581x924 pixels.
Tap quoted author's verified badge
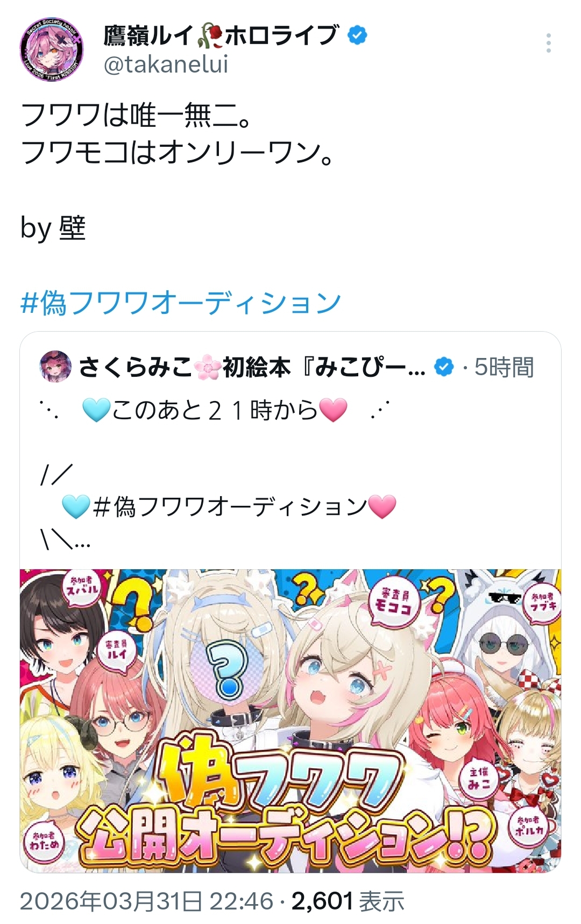point(444,367)
